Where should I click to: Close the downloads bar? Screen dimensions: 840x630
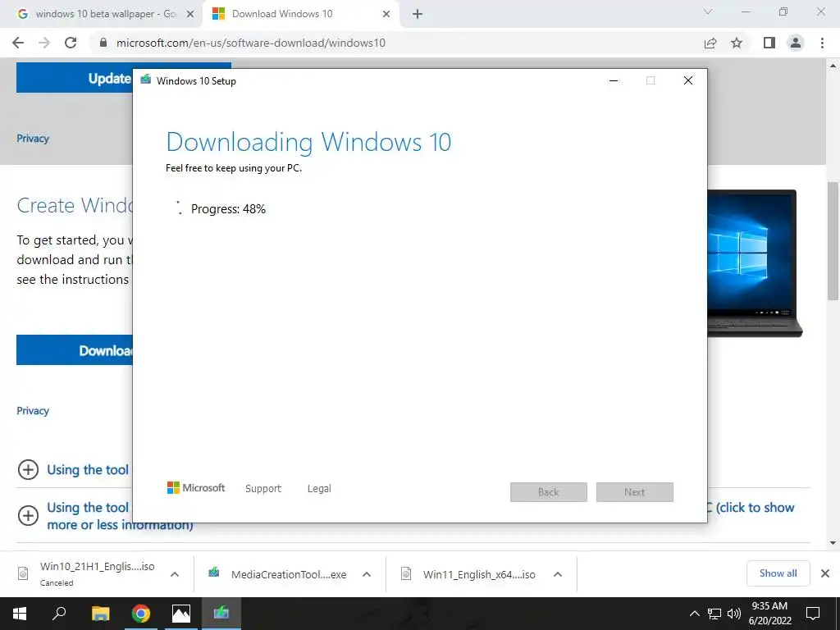(x=825, y=573)
